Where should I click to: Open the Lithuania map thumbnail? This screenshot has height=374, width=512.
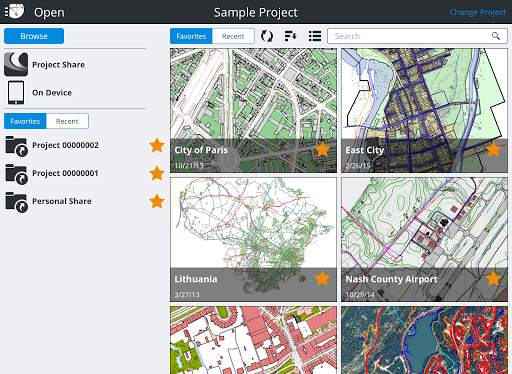[253, 239]
